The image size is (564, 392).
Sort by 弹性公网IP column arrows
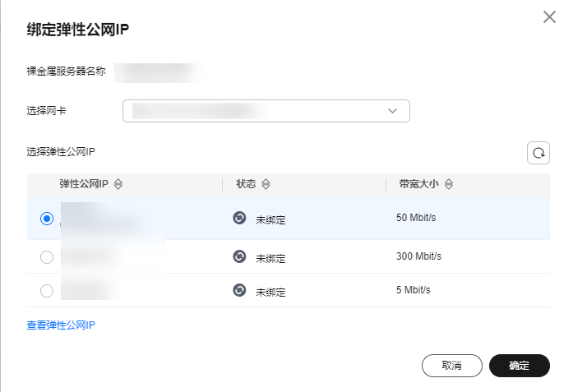pos(118,184)
